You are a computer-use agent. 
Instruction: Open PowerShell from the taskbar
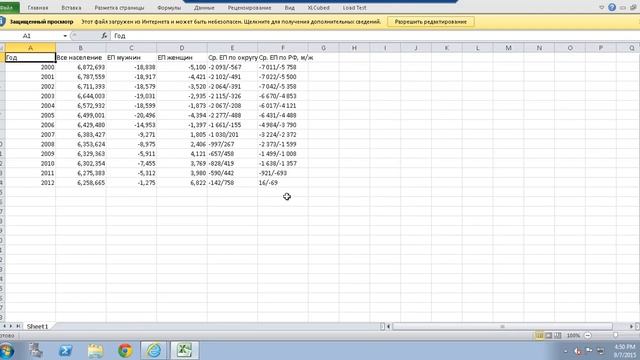65,351
